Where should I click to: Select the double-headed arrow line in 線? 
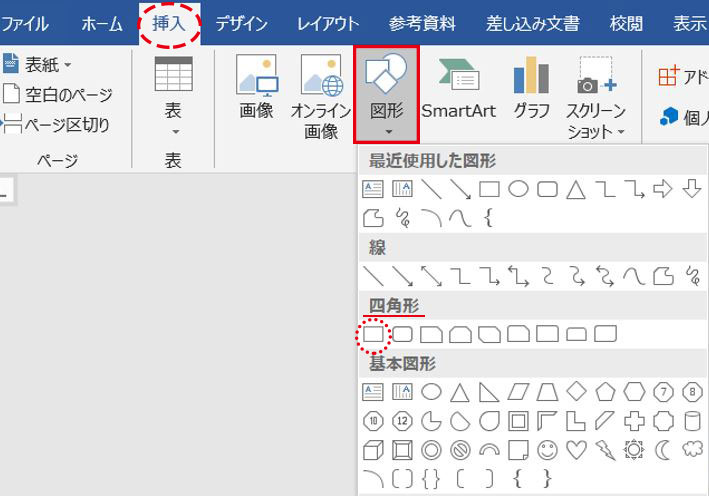(x=431, y=276)
